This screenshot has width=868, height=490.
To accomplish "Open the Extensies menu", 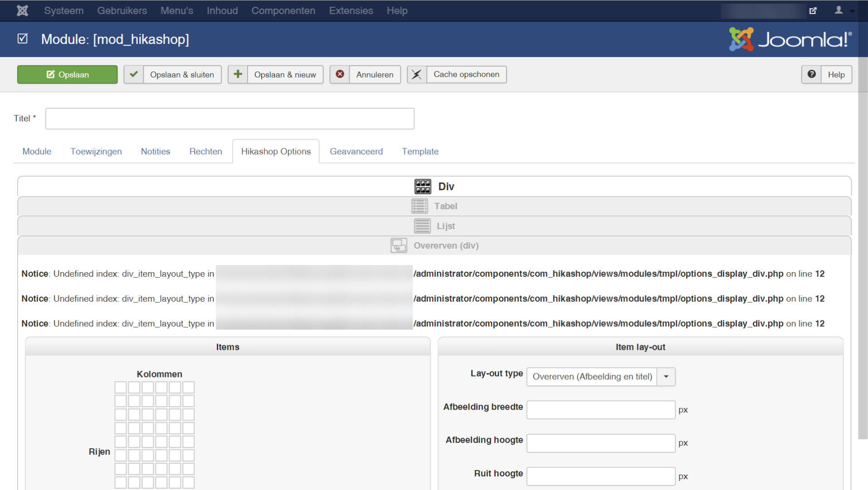I will coord(351,10).
